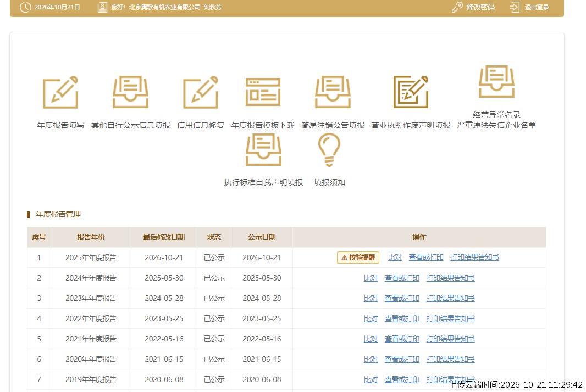Click the 操作 column header
This screenshot has width=586, height=392.
coord(419,237)
